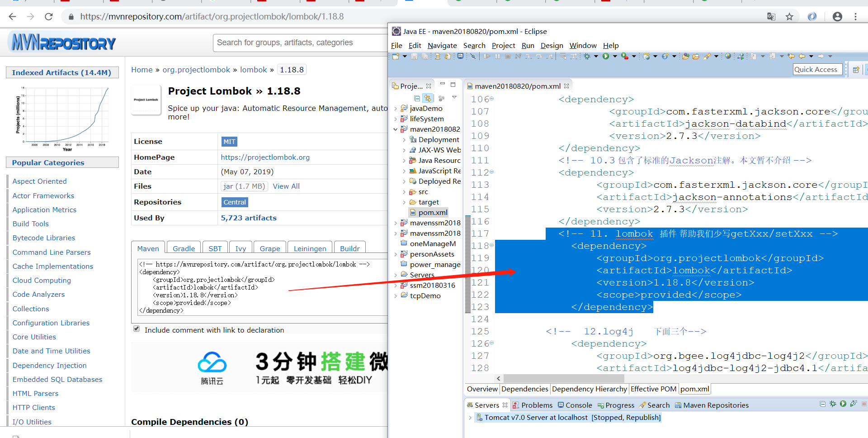The height and width of the screenshot is (438, 868).
Task: Toggle the fold marker at editor line 126
Action: pos(492,343)
